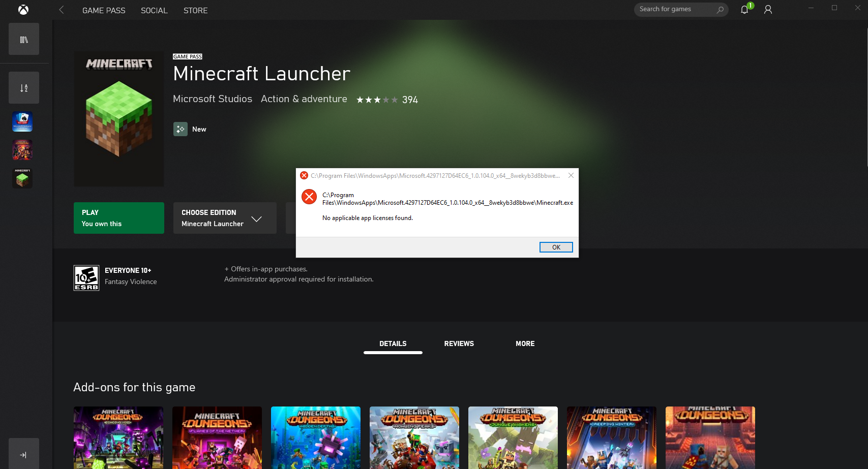Focus the Search for games field
The image size is (868, 469).
coord(681,10)
